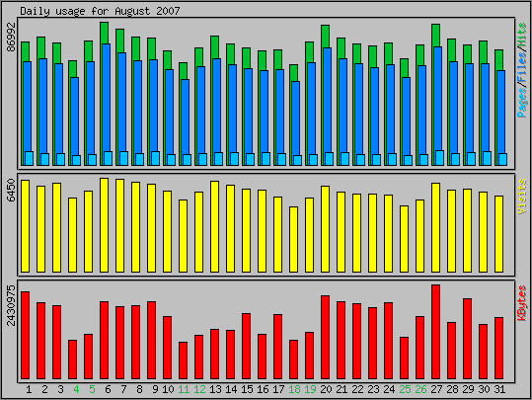
Task: Click day label 17 on the x-axis
Action: (278, 389)
